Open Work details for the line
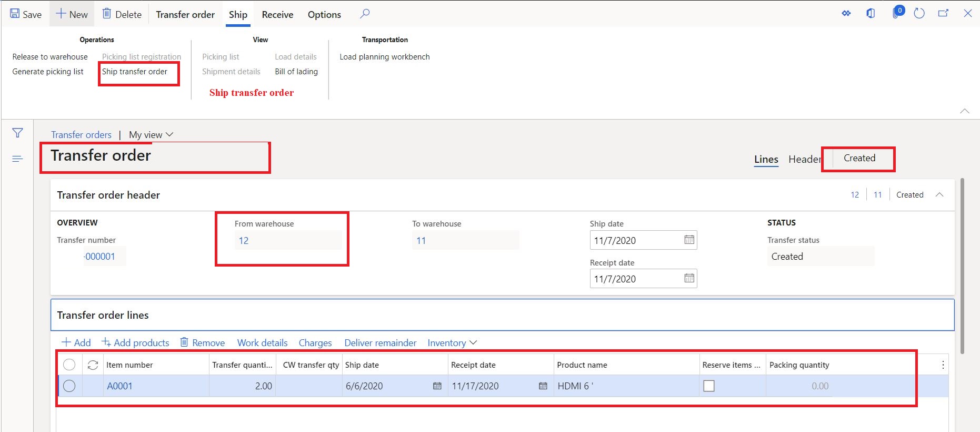Screen dimensions: 980x432 click(262, 343)
